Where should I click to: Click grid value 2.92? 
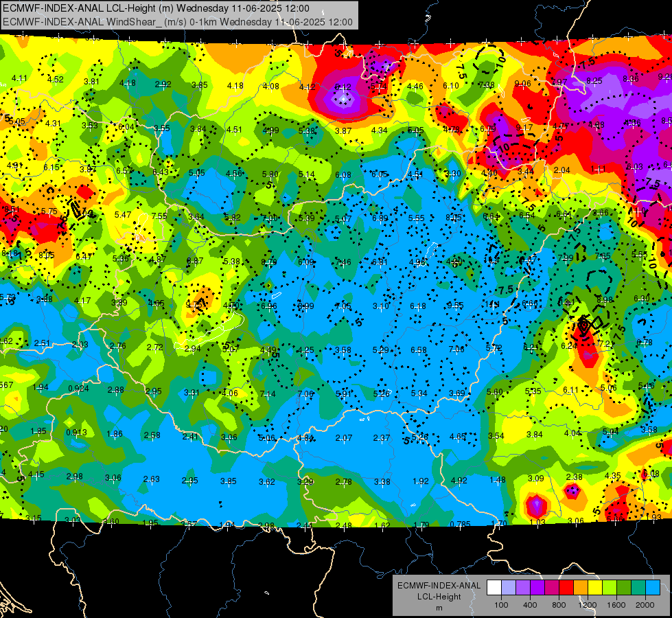(163, 84)
